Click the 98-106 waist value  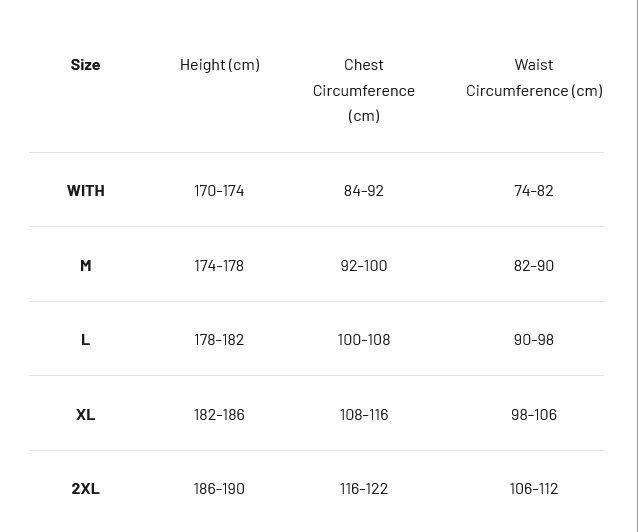(x=533, y=414)
